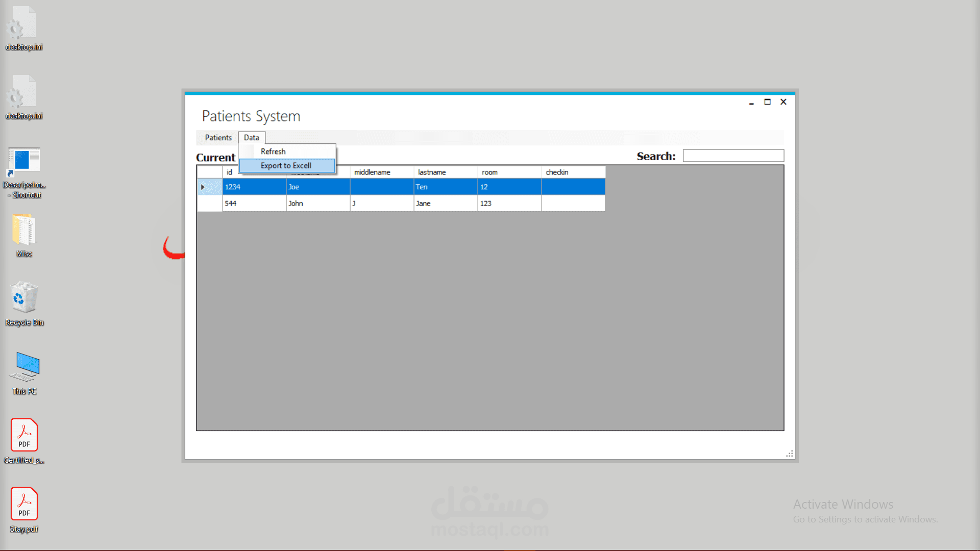Collapse the open Data menu

click(x=251, y=138)
